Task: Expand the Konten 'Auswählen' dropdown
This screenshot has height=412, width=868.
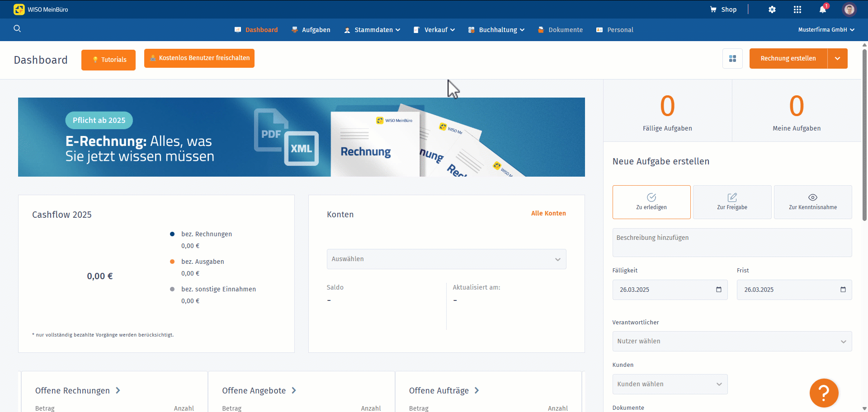Action: [x=446, y=259]
